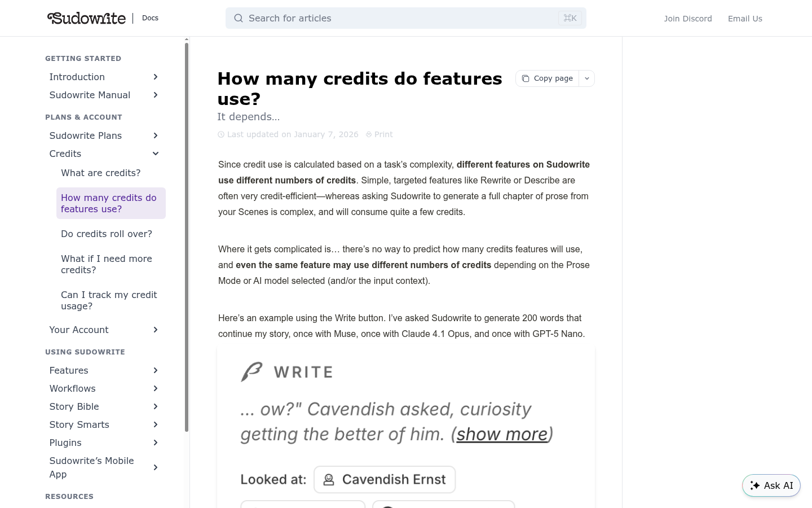The width and height of the screenshot is (812, 508).
Task: Click the search magnifier icon
Action: pyautogui.click(x=239, y=18)
